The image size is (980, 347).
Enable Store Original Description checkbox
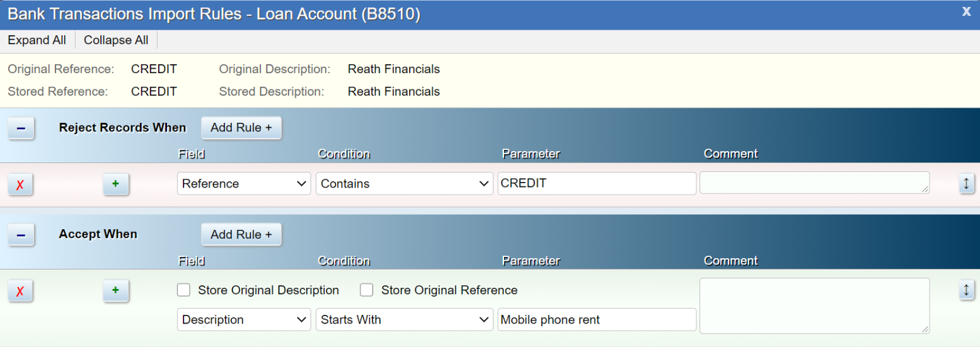pyautogui.click(x=184, y=290)
